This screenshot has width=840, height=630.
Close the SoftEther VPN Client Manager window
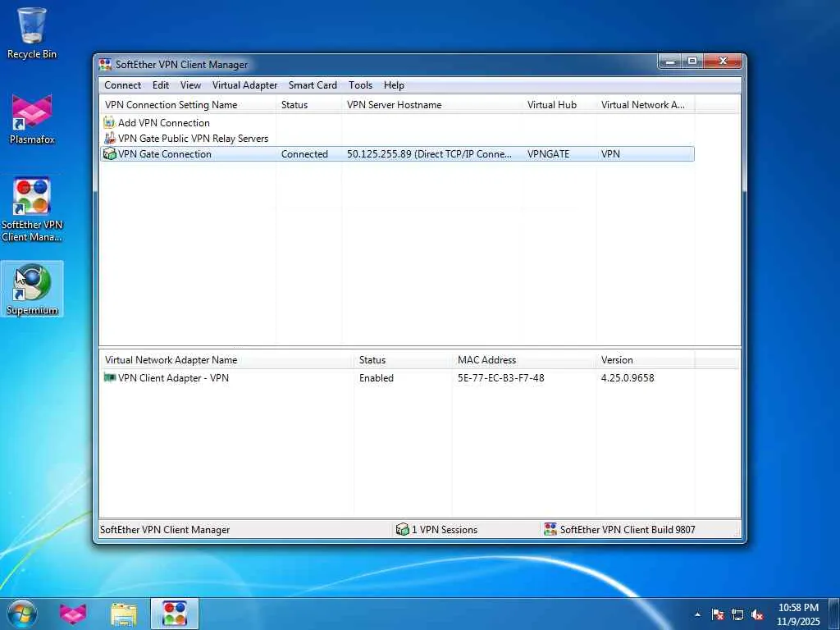pos(723,62)
